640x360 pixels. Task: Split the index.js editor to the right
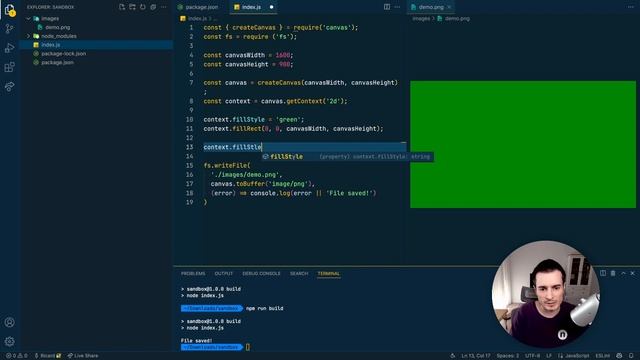[x=387, y=7]
